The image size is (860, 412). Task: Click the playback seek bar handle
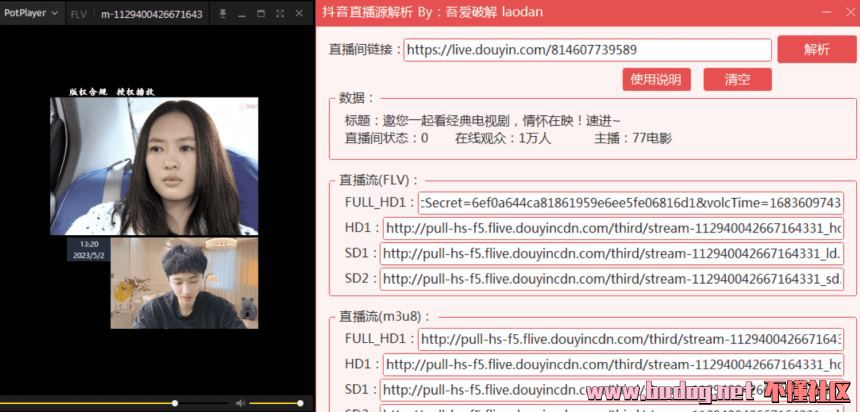(x=175, y=403)
